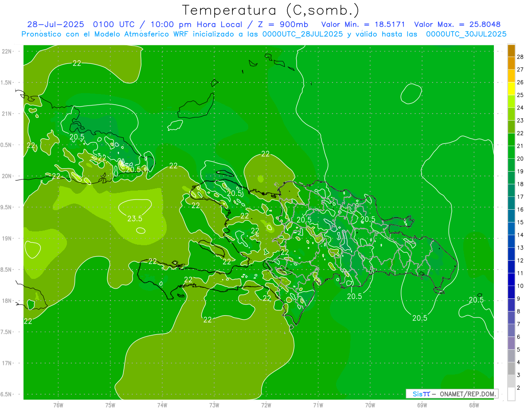This screenshot has width=532, height=411.
Task: Pick the dark orange swatch at the legend top
Action: [512, 51]
